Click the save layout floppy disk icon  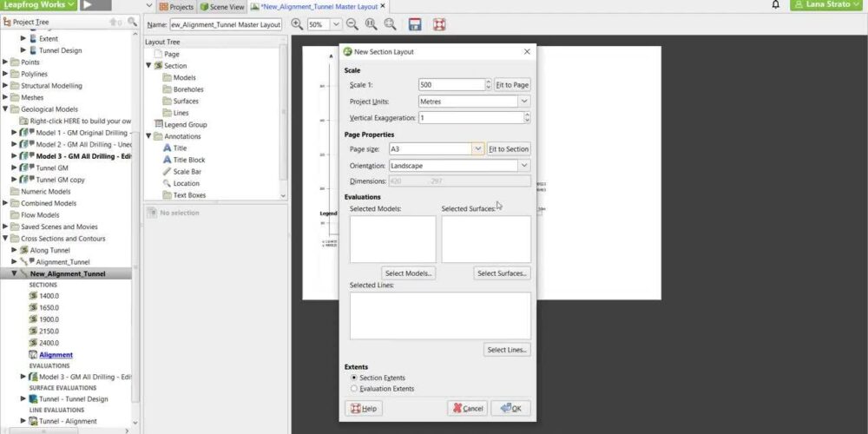point(415,25)
